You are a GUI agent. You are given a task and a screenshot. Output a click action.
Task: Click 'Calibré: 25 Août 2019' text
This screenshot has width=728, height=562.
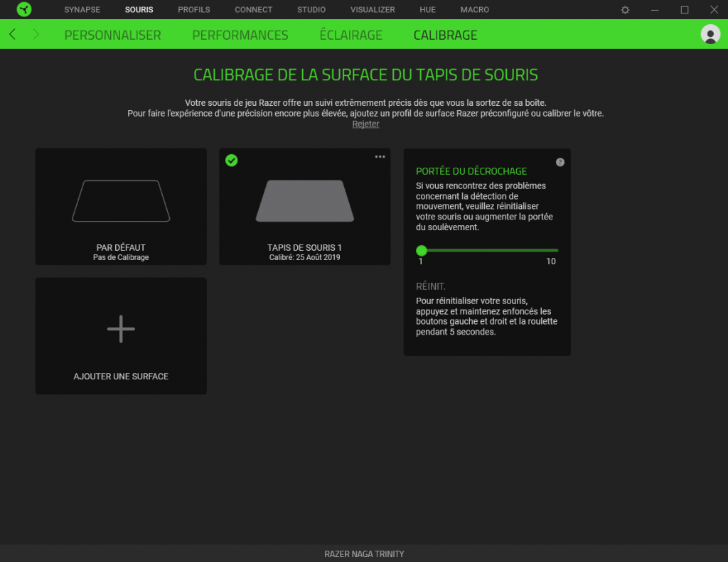coord(304,257)
